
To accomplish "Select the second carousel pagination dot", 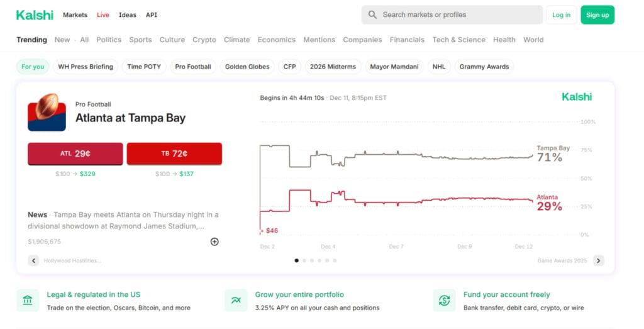I will pyautogui.click(x=304, y=260).
